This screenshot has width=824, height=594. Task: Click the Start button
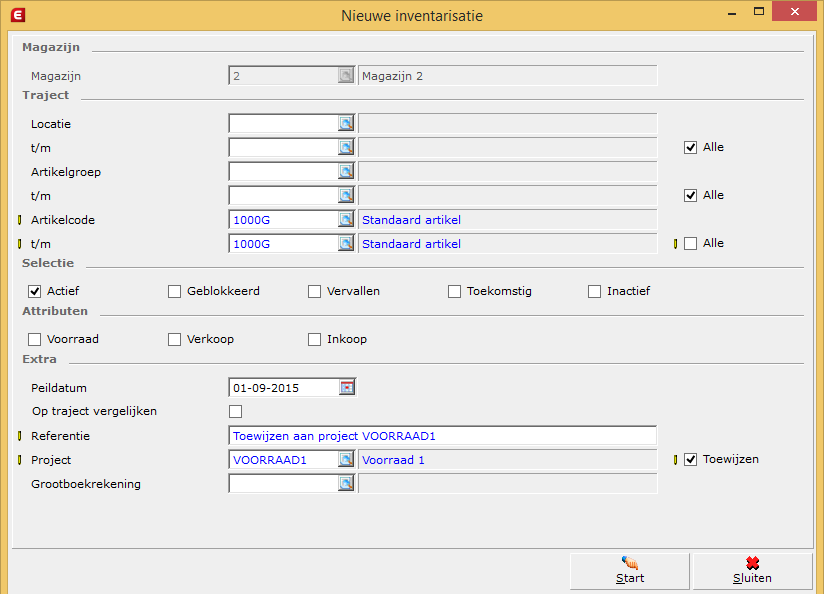click(x=630, y=571)
